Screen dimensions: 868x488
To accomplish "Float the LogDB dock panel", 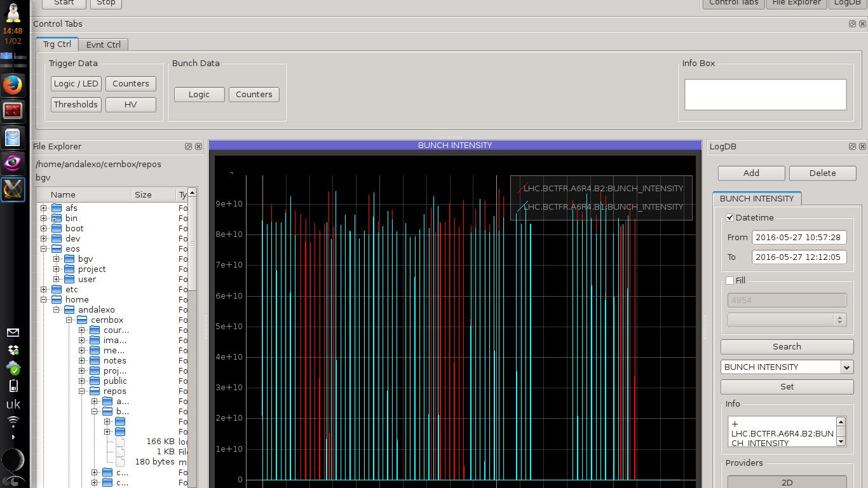I will (x=852, y=147).
